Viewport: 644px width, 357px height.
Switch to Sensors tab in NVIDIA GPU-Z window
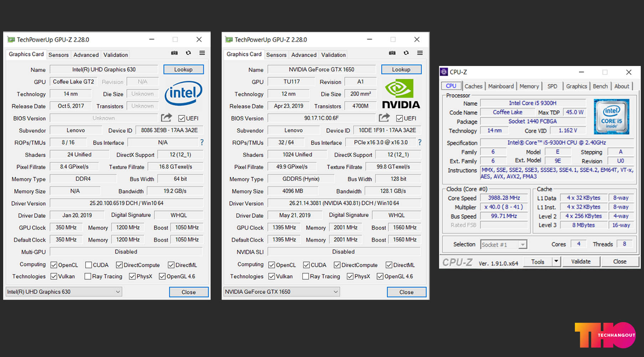(276, 55)
